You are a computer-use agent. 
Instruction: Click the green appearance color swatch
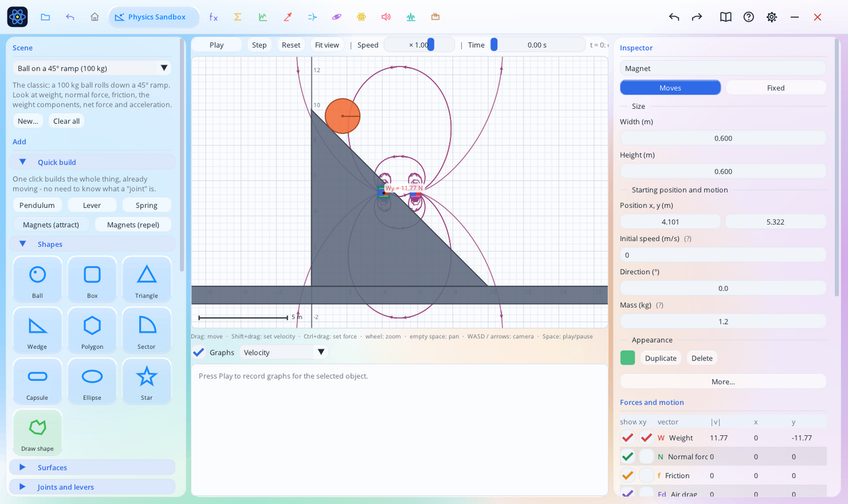(627, 358)
